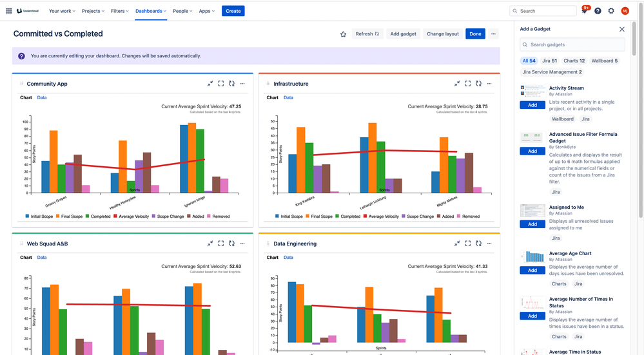The image size is (644, 355).
Task: Add the Activity Stream gadget
Action: coord(532,105)
